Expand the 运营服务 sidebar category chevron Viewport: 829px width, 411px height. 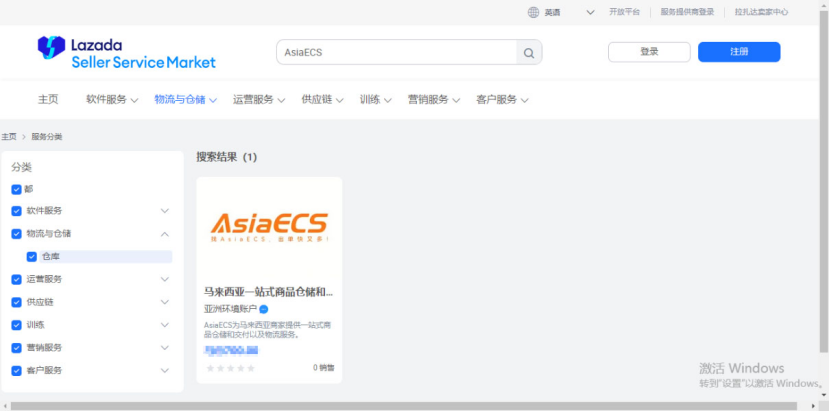tap(165, 279)
